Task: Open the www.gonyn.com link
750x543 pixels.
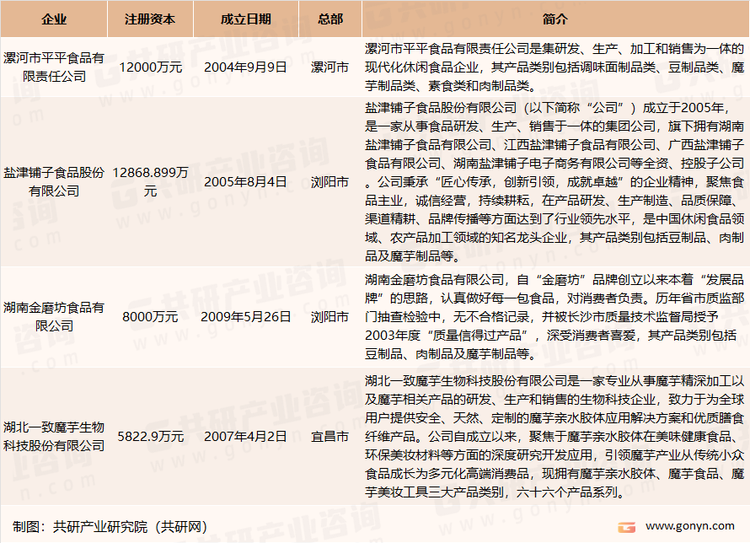Action: coord(690,526)
